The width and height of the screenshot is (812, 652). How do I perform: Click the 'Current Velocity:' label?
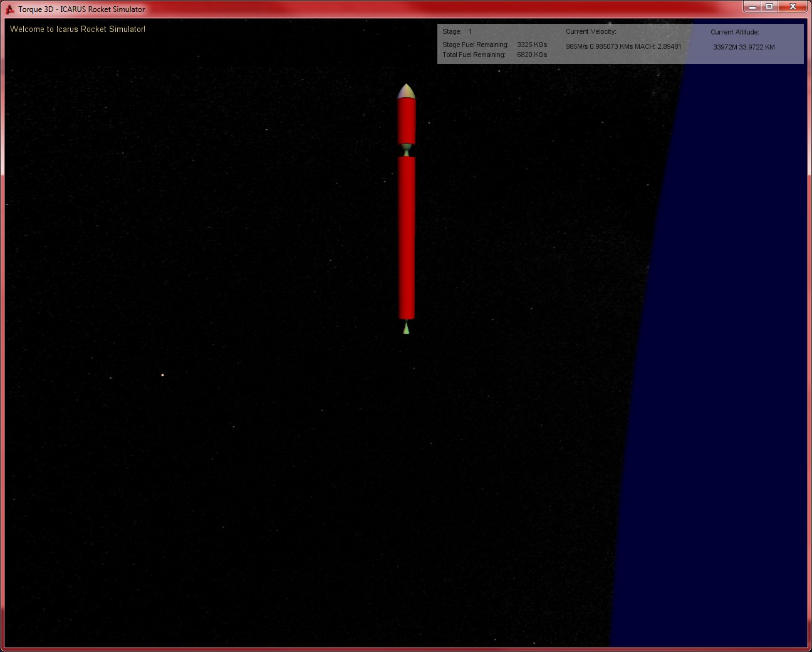click(x=591, y=31)
